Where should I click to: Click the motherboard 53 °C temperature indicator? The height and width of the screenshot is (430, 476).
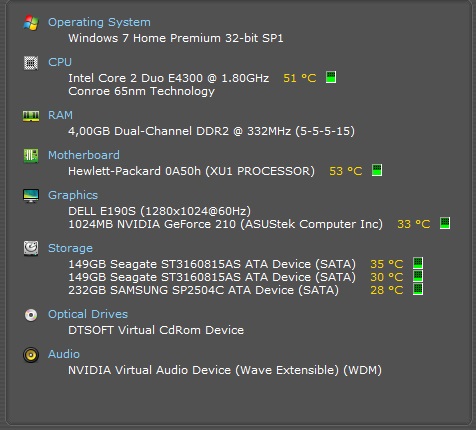pyautogui.click(x=377, y=170)
